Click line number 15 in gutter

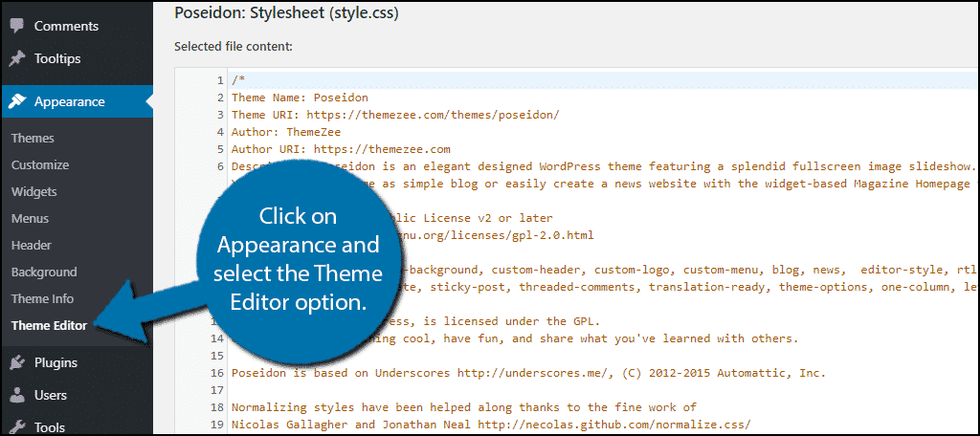pos(217,356)
